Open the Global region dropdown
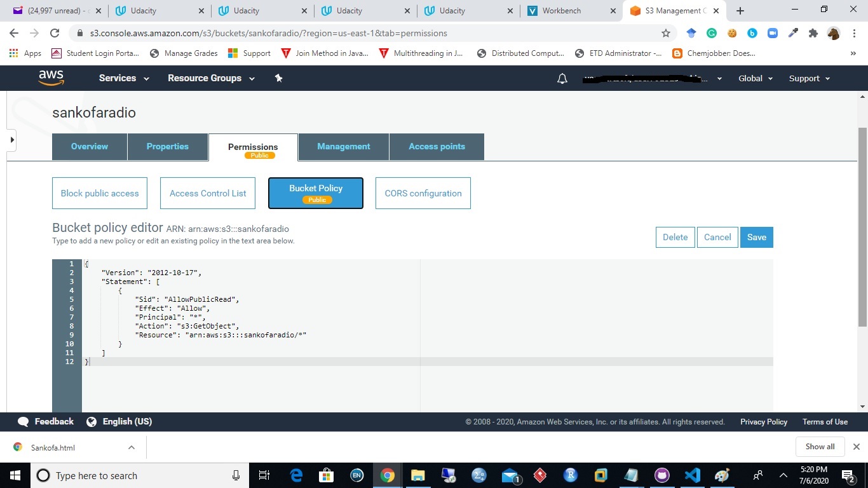The width and height of the screenshot is (868, 488). click(x=755, y=78)
